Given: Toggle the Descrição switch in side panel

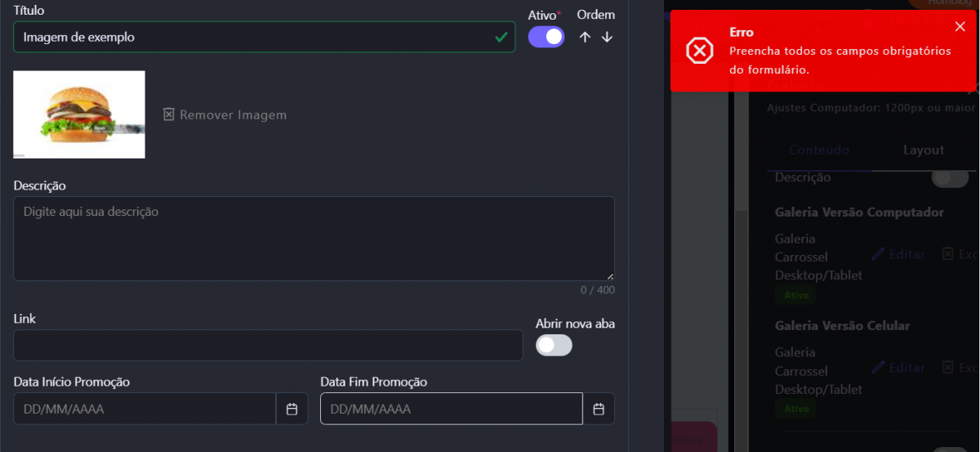Looking at the screenshot, I should (950, 177).
